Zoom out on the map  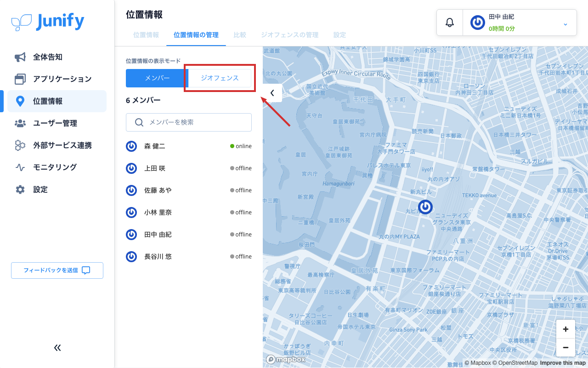(565, 348)
